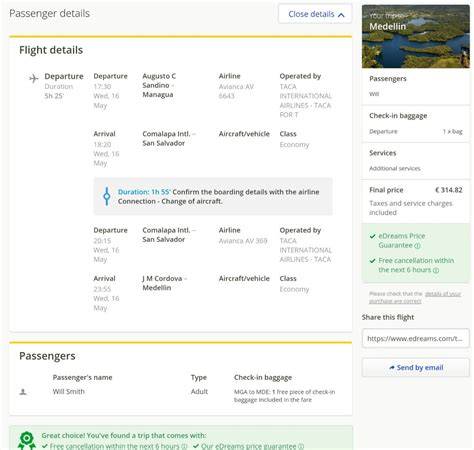Click 'Duration 5h 25'' under Departure
The image size is (474, 450).
click(59, 91)
